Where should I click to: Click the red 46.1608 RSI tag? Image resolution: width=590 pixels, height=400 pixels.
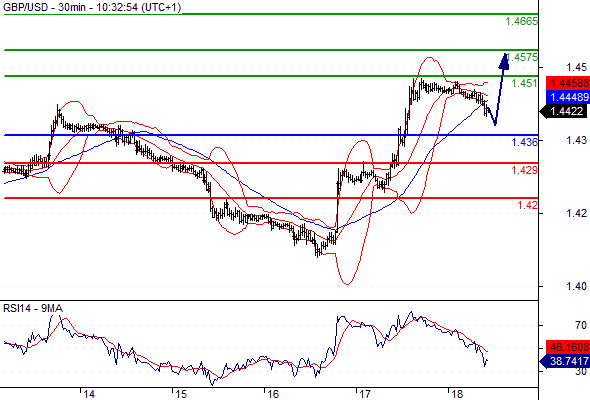[x=568, y=347]
